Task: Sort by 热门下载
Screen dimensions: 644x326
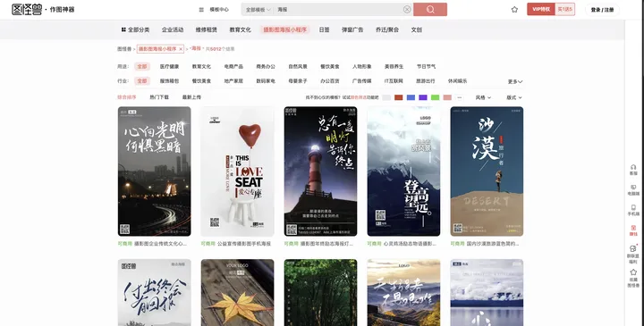Action: (x=159, y=97)
